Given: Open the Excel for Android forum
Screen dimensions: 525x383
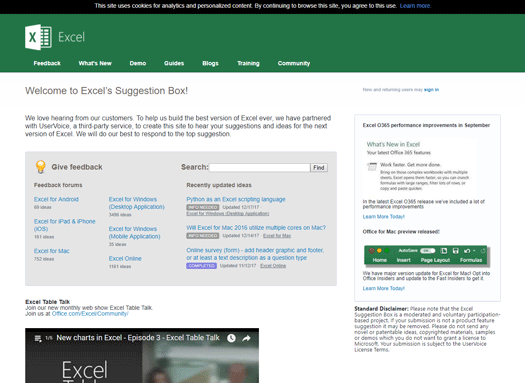Looking at the screenshot, I should click(56, 199).
